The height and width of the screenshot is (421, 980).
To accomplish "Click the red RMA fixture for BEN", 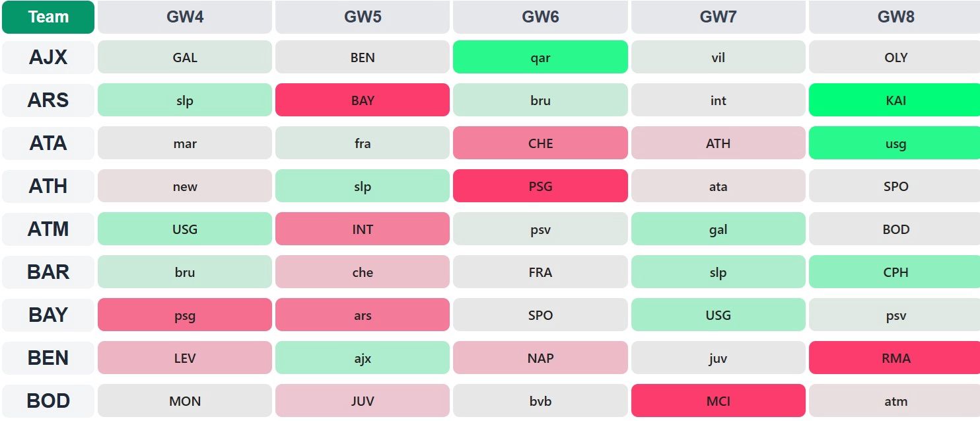I will click(895, 358).
